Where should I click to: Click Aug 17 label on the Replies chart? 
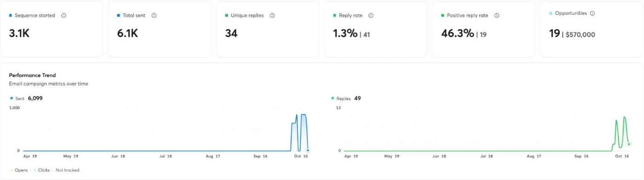point(534,157)
